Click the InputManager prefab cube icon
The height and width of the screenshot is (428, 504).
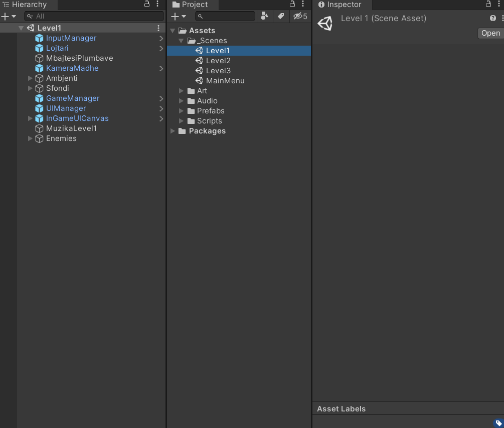[39, 38]
